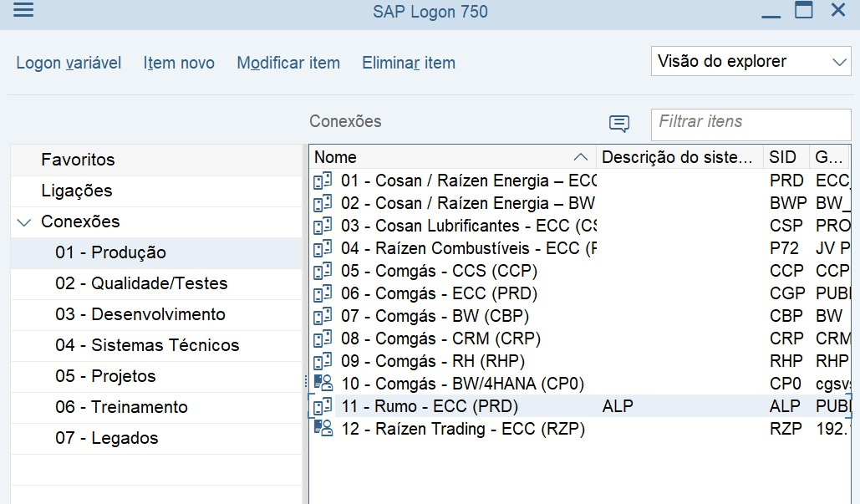This screenshot has width=860, height=504.
Task: Click user connection icon for 12 - Raízen Trading
Action: click(x=323, y=428)
